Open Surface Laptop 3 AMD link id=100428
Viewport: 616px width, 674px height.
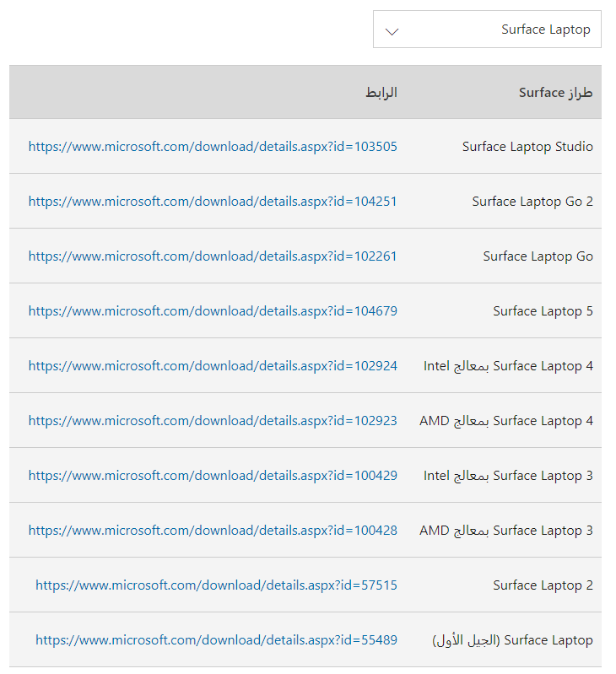pyautogui.click(x=213, y=530)
